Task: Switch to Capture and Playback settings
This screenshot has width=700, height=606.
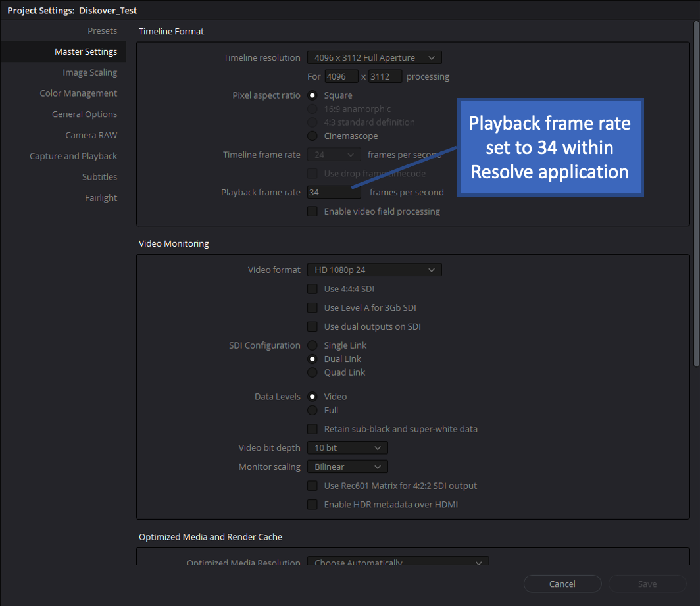Action: [x=73, y=157]
